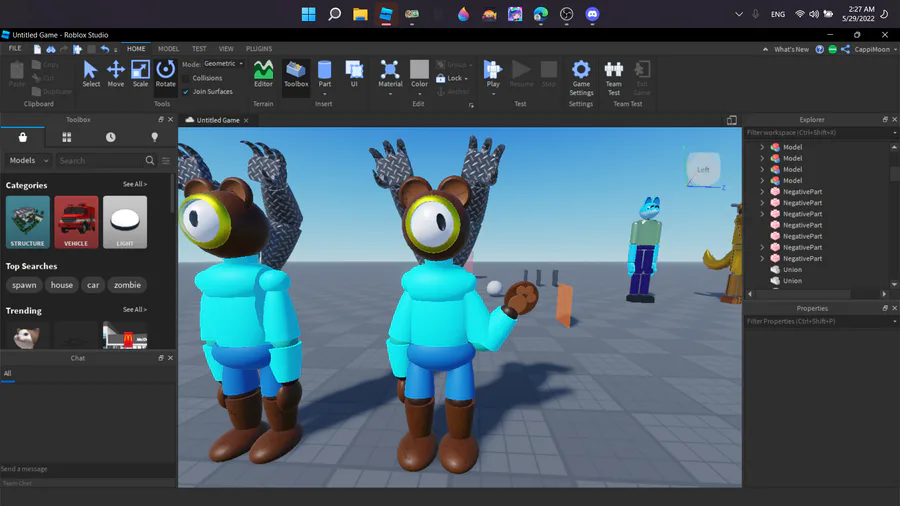This screenshot has height=506, width=900.
Task: Enable the Collisions checkbox
Action: (x=186, y=78)
